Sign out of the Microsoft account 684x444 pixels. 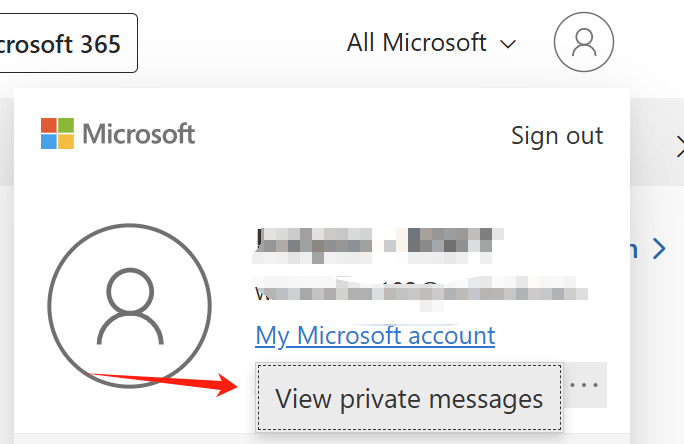point(557,136)
